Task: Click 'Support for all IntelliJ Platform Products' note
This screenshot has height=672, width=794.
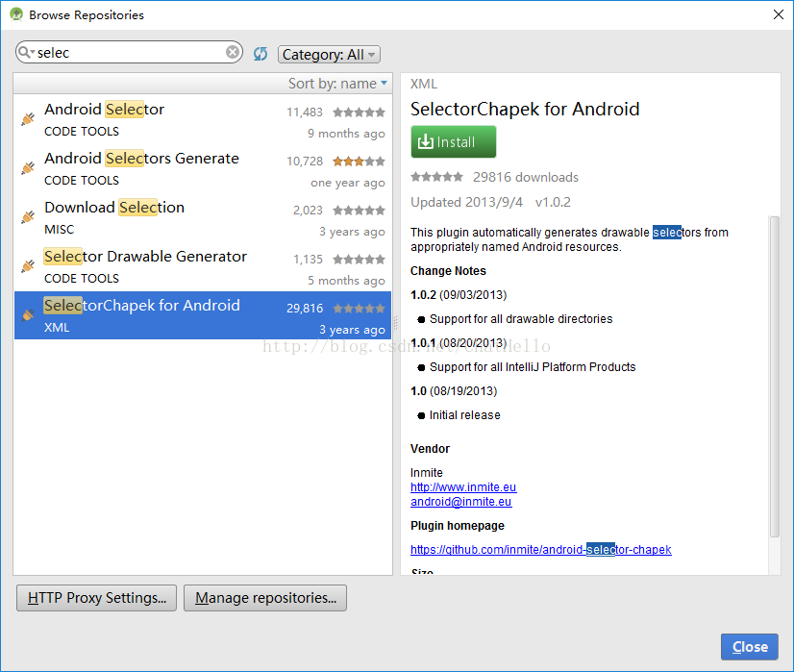Action: [x=533, y=367]
